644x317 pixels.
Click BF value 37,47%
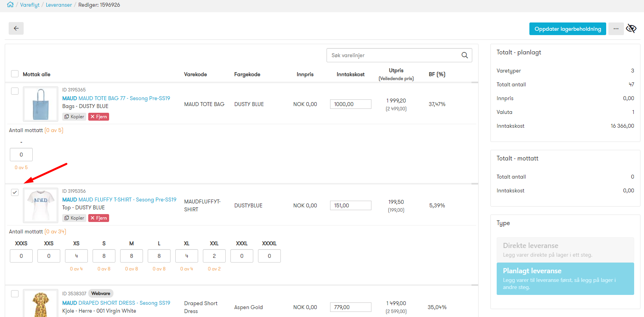tap(437, 104)
